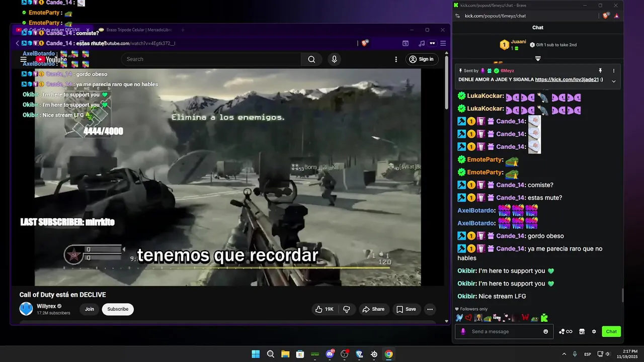Open the Willyrex channel avatar
The image size is (644, 362).
pos(26,309)
